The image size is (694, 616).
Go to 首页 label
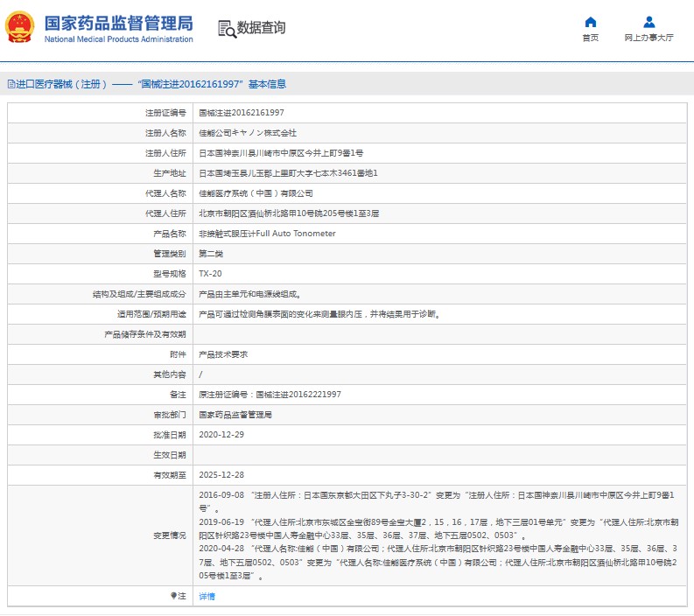[x=591, y=38]
